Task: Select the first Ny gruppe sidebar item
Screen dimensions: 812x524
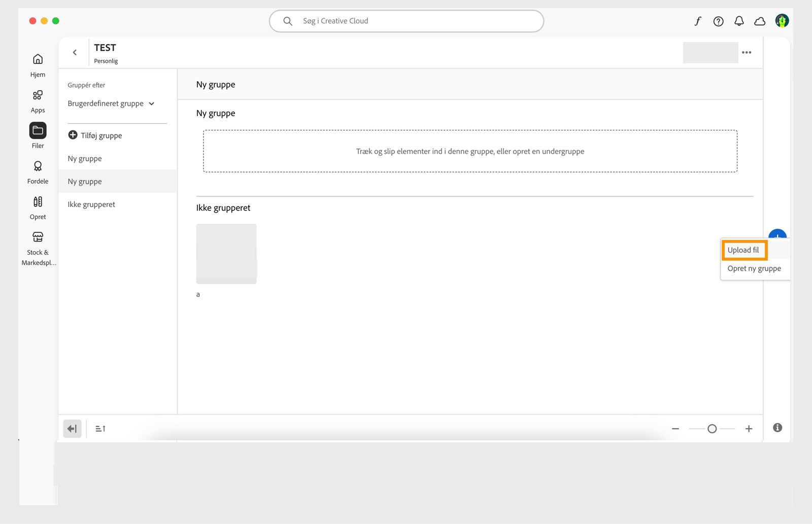Action: [x=118, y=158]
